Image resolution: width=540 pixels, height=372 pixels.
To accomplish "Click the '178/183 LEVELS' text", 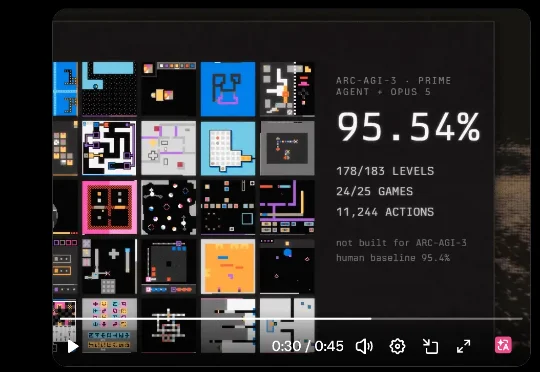I will (385, 171).
